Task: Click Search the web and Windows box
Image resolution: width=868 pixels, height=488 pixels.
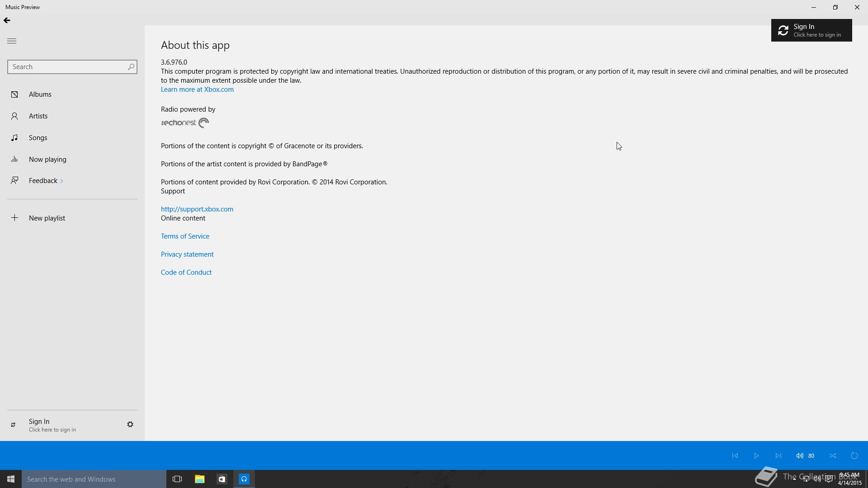Action: [x=94, y=479]
